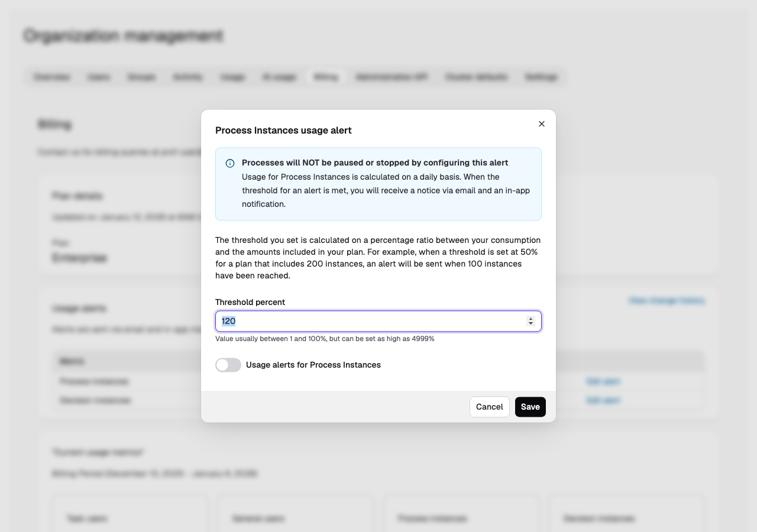Open the Settings tab in the background page
The width and height of the screenshot is (757, 532).
(541, 77)
